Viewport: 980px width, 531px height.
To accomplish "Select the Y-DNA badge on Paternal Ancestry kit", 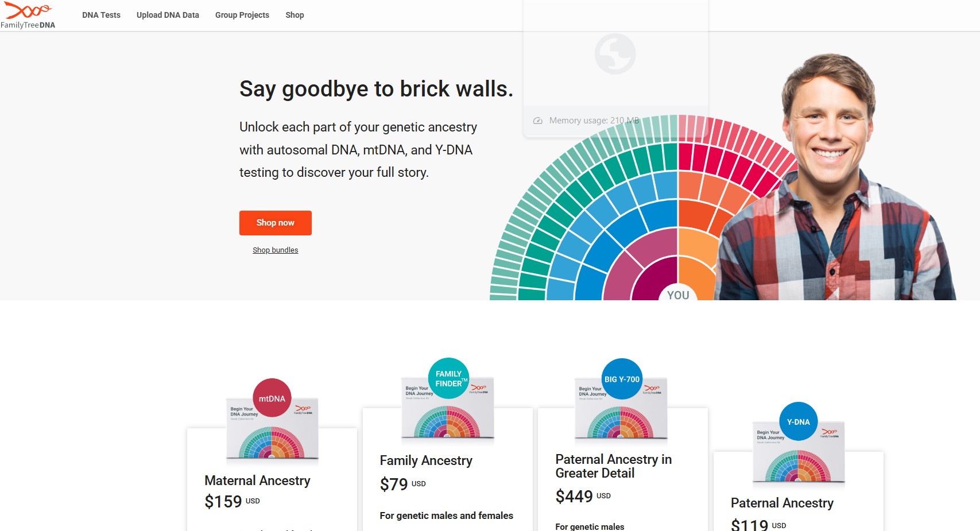I will (x=798, y=421).
